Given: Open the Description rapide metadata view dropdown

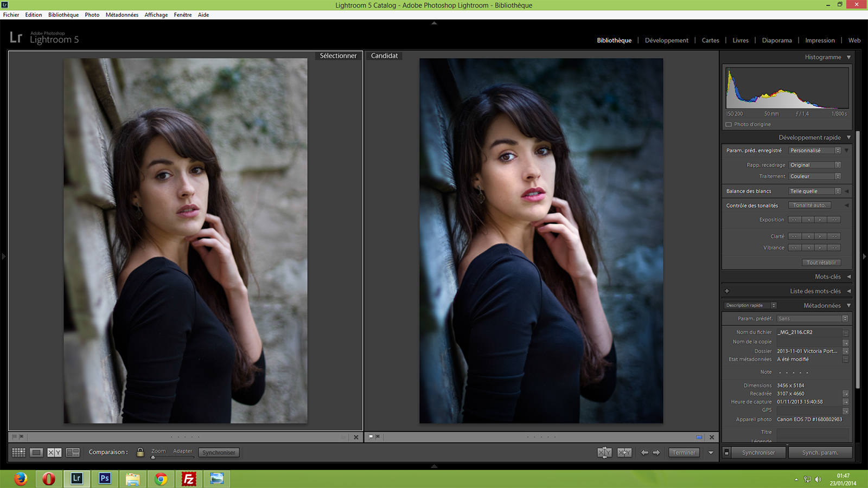Looking at the screenshot, I should 751,305.
